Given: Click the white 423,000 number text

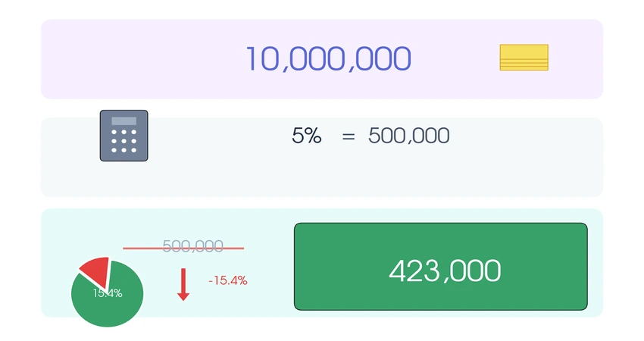Looking at the screenshot, I should point(444,271).
